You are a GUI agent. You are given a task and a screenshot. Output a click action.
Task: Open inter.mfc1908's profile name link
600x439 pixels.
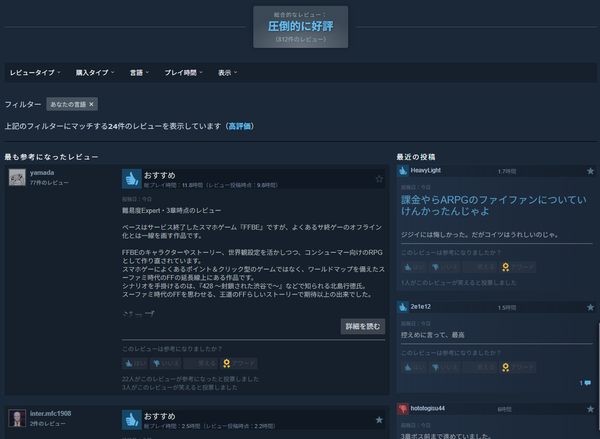51,414
